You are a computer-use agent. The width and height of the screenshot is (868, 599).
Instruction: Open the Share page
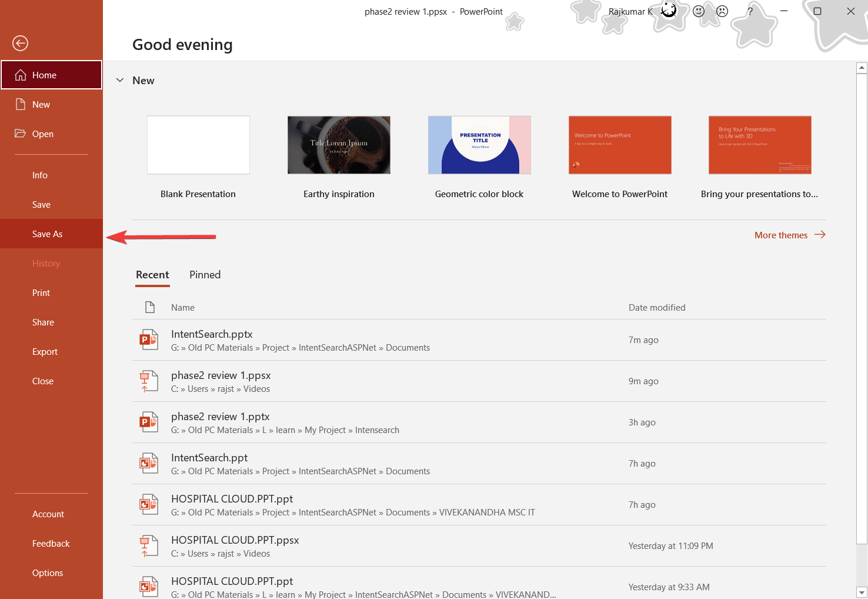point(51,322)
